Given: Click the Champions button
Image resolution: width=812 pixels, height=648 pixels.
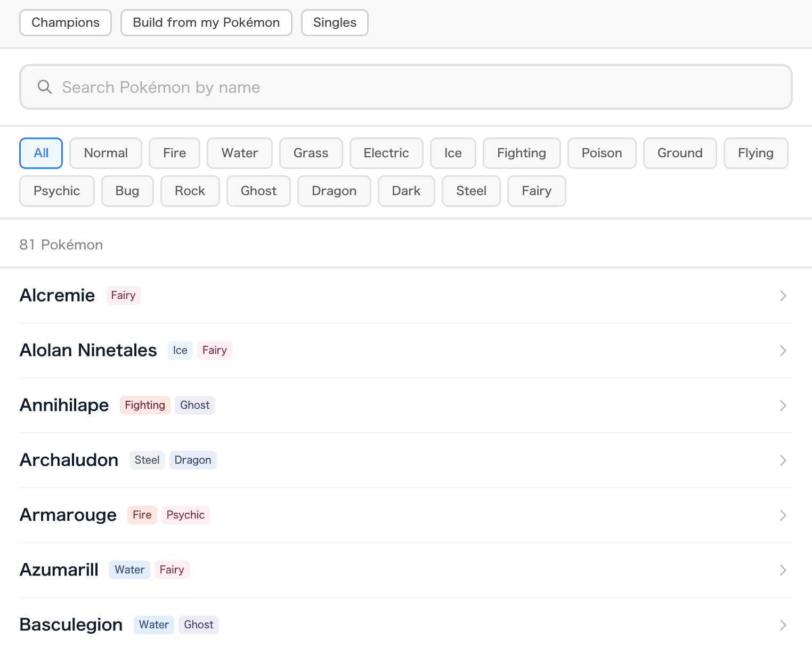Looking at the screenshot, I should point(66,22).
